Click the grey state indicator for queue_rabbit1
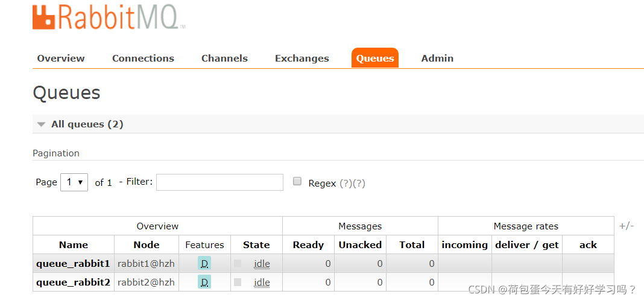 point(238,263)
